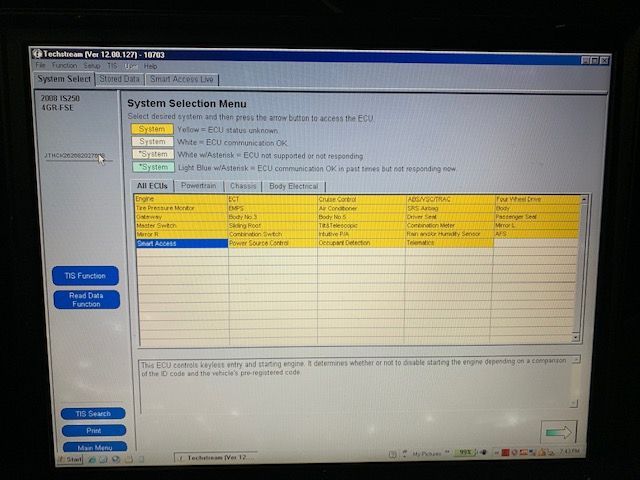Click the ECU table vertical scrollbar
The height and width of the screenshot is (480, 640).
[x=575, y=270]
